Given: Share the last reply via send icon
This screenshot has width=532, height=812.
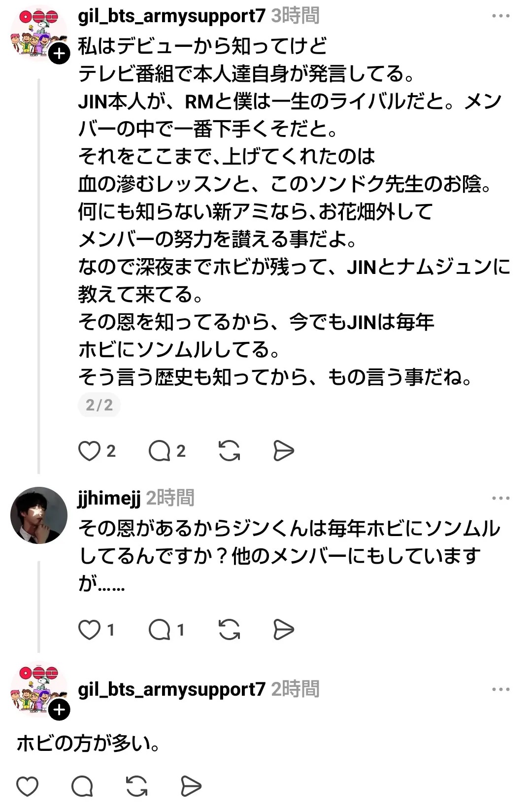Looking at the screenshot, I should click(x=191, y=786).
